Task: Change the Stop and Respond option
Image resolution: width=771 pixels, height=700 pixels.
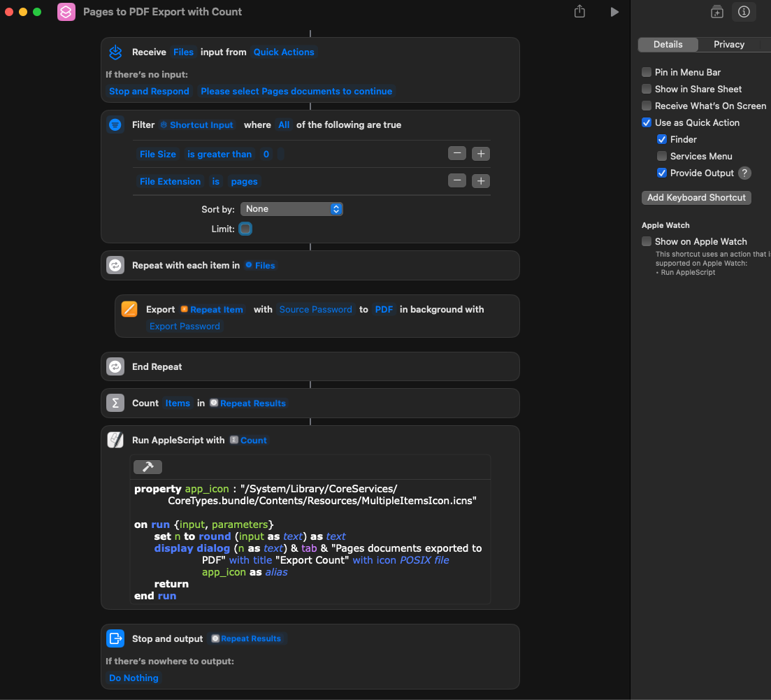Action: (x=149, y=92)
